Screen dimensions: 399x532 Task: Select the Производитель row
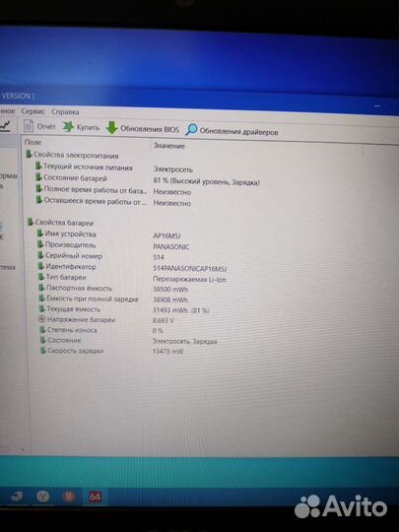coord(67,244)
